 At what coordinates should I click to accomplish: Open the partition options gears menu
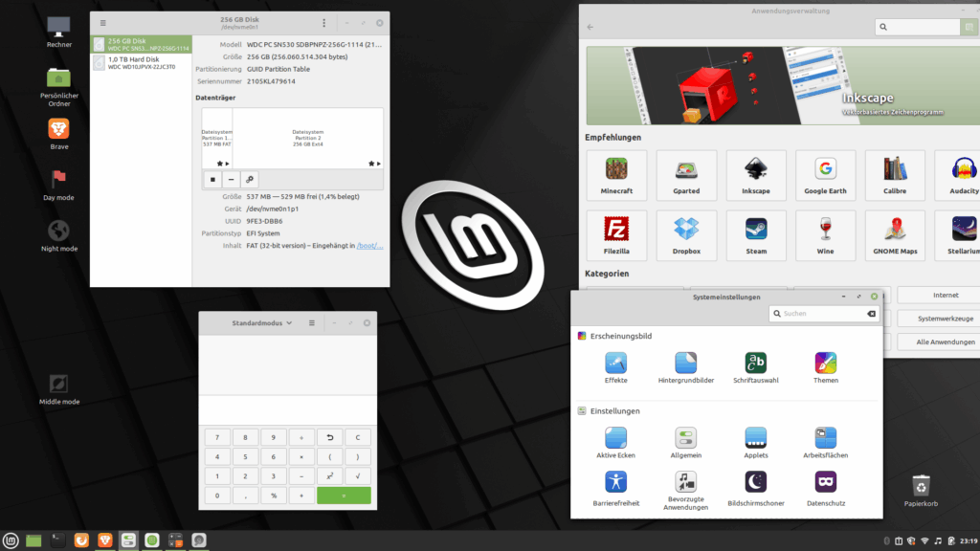click(x=250, y=180)
